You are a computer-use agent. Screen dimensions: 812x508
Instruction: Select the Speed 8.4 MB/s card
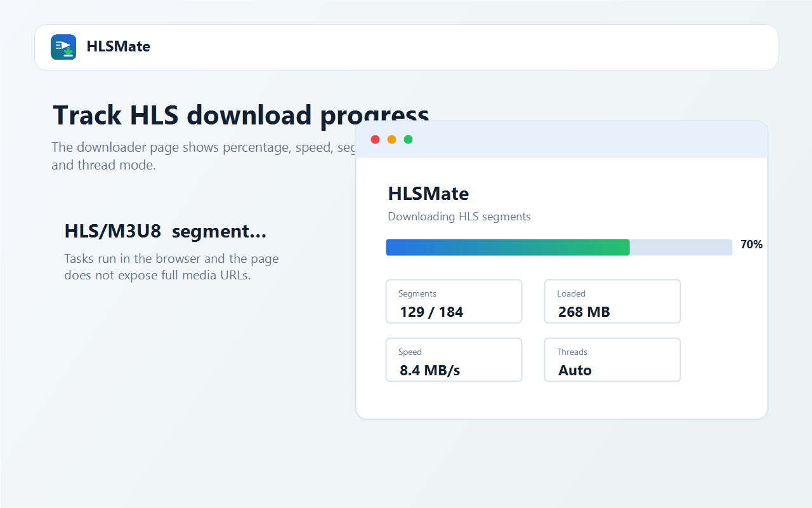click(x=454, y=359)
